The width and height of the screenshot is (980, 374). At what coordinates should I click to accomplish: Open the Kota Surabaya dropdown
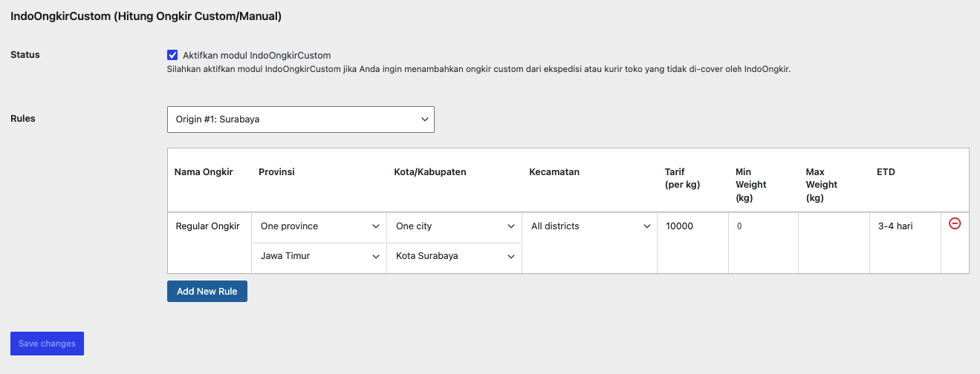tap(455, 256)
